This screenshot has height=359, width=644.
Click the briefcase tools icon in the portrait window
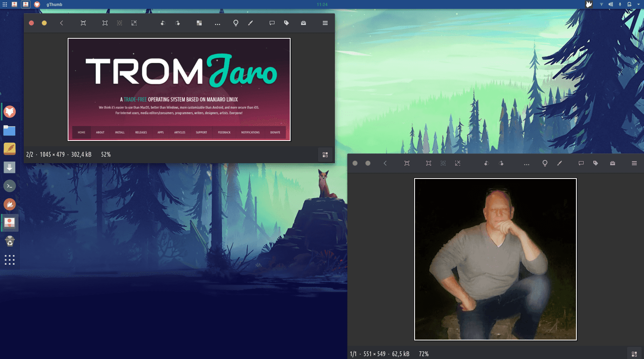(613, 163)
